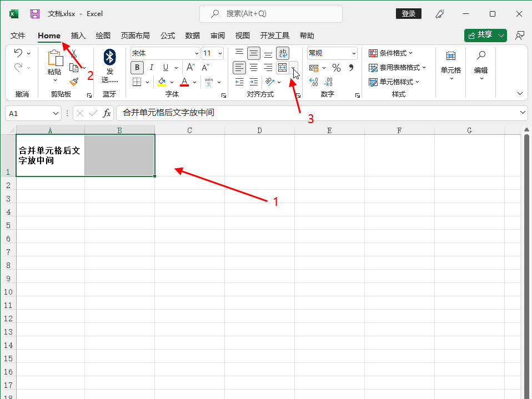Click the phonetic guide wén icon
The width and height of the screenshot is (532, 399).
pyautogui.click(x=209, y=82)
